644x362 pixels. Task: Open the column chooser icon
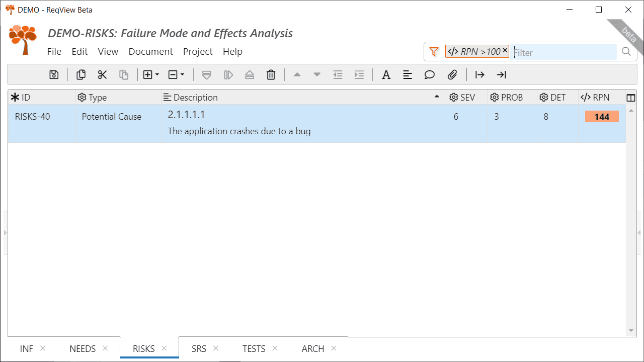point(631,98)
